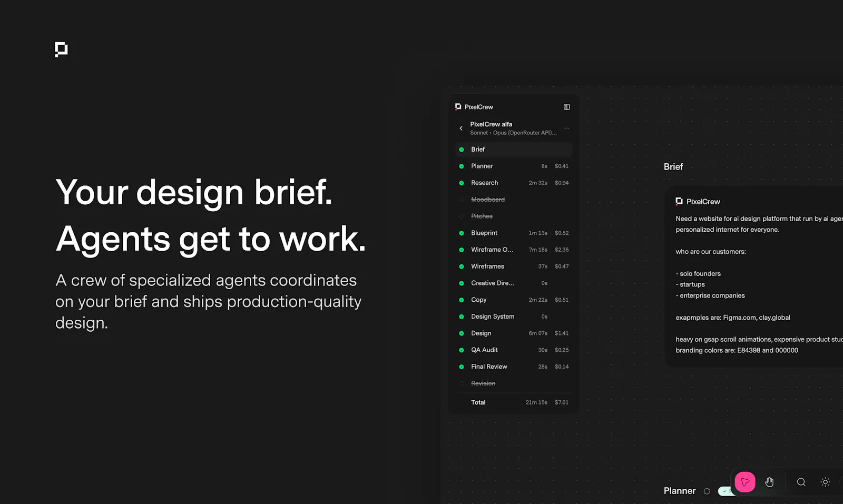843x504 pixels.
Task: Click the empty status circle beside Revision
Action: [462, 383]
